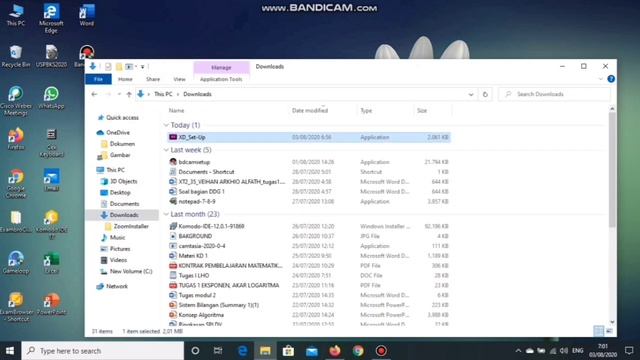The image size is (640, 360).
Task: Switch to large icons view layout
Action: click(609, 331)
